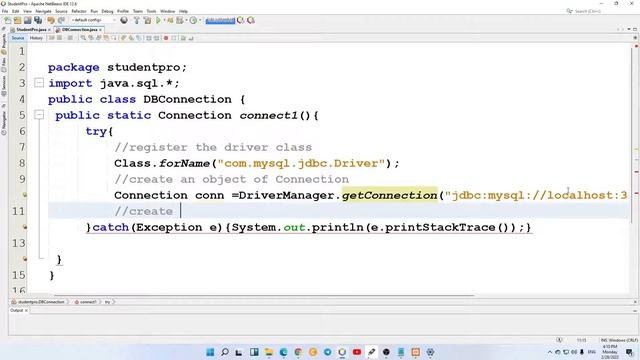
Task: Open the Debug menu
Action: click(x=107, y=11)
